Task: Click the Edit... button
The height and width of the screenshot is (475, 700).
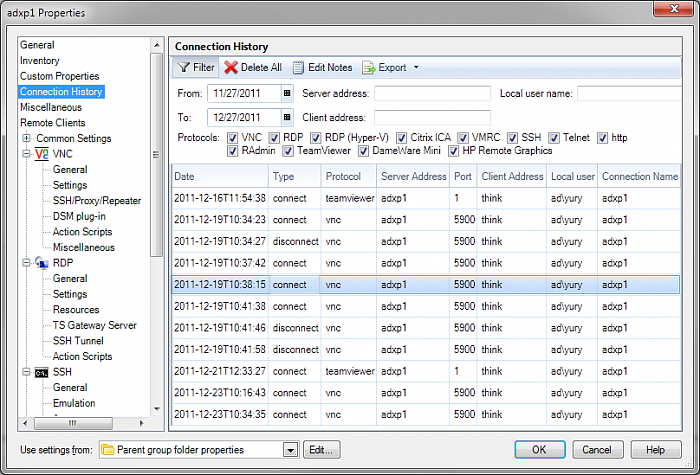Action: point(320,450)
